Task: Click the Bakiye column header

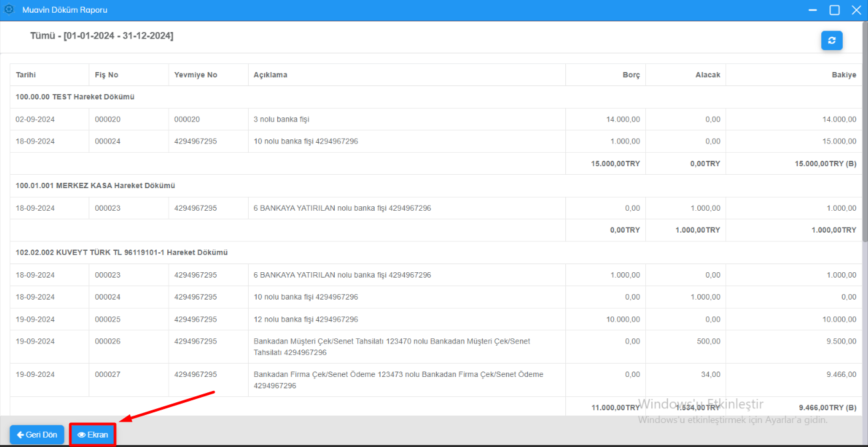Action: click(x=843, y=75)
